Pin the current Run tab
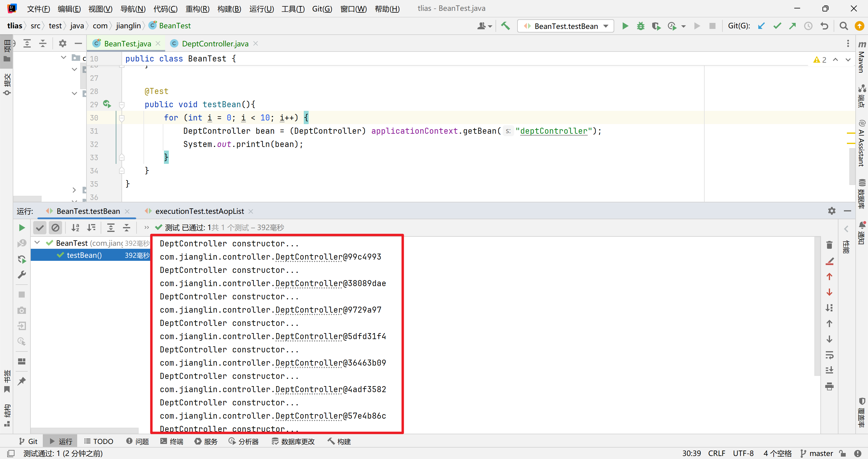This screenshot has width=868, height=459. (22, 381)
